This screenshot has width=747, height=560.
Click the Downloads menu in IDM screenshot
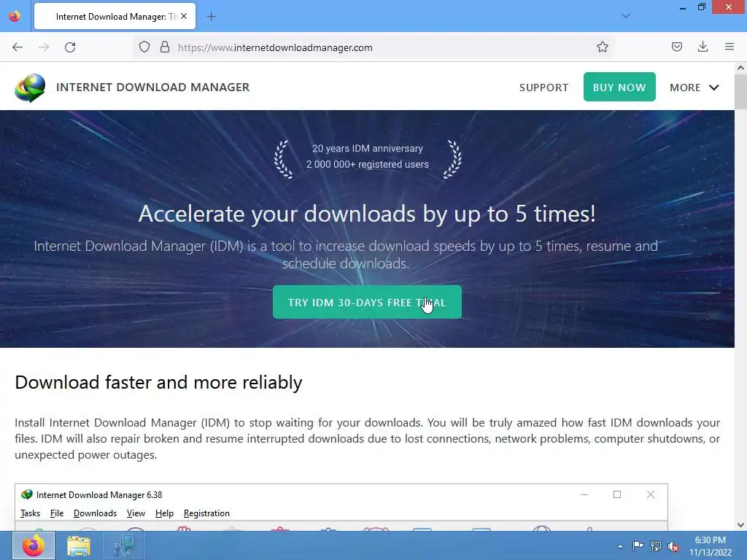(x=96, y=513)
